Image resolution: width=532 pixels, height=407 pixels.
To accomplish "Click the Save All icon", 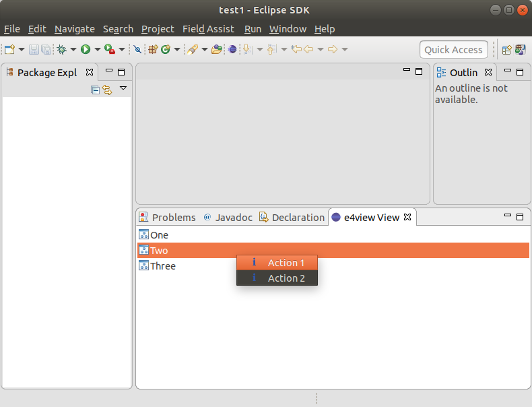I will point(46,50).
